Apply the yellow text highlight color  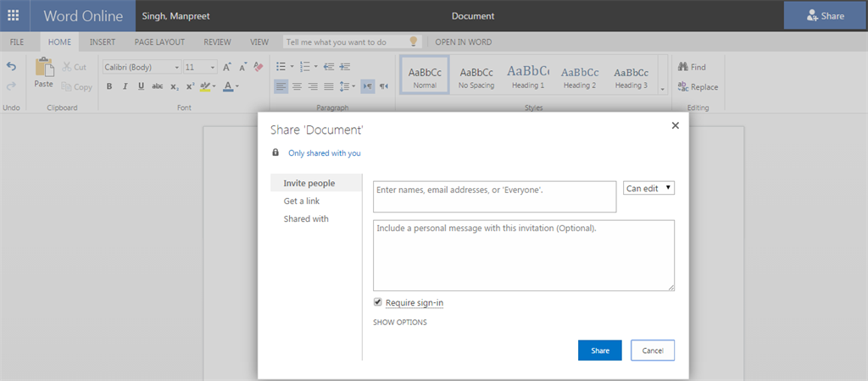coord(205,86)
